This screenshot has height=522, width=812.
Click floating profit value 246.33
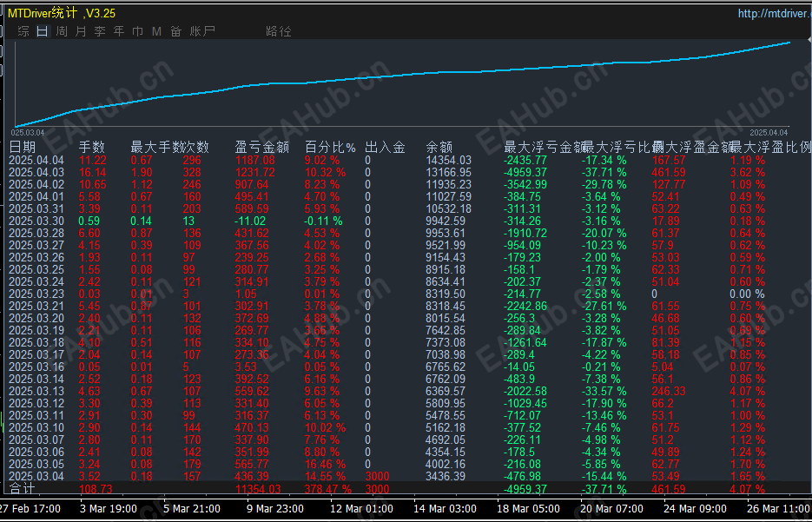click(x=669, y=392)
